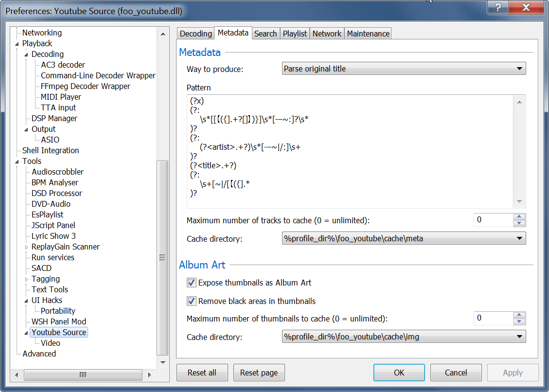Viewport: 549px width, 392px height.
Task: Open the album art cache directory dropdown
Action: [x=404, y=337]
